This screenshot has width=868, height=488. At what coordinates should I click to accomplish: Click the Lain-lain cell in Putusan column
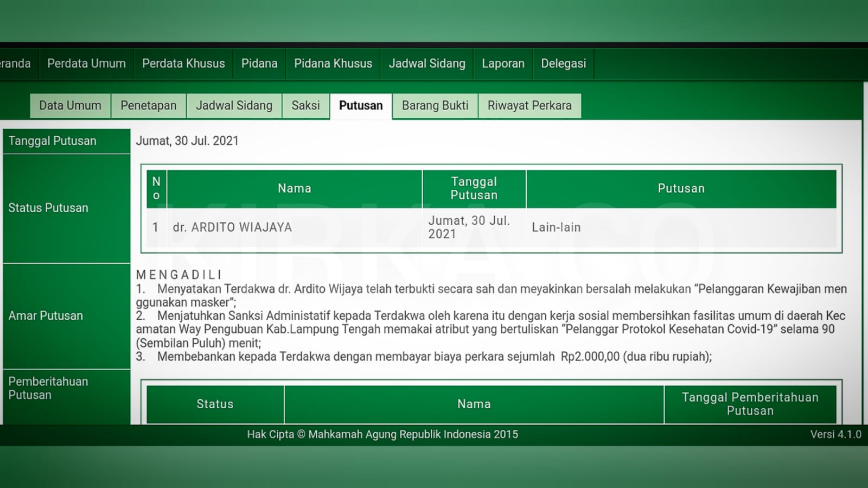click(556, 227)
